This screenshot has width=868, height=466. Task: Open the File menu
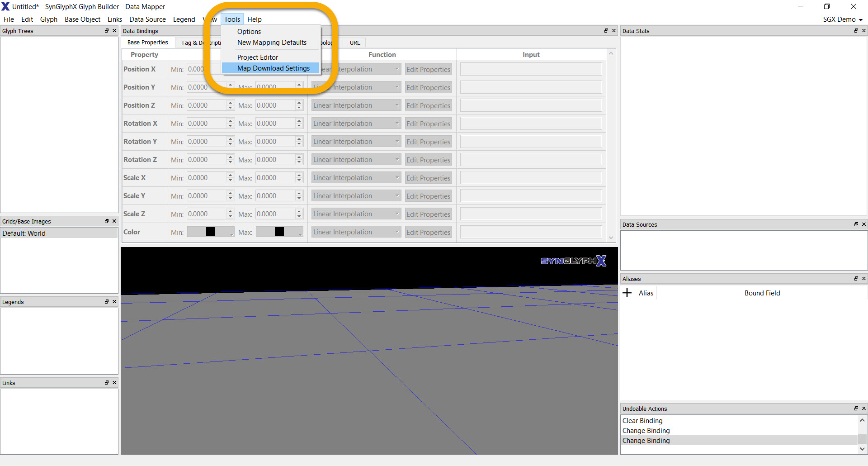9,19
